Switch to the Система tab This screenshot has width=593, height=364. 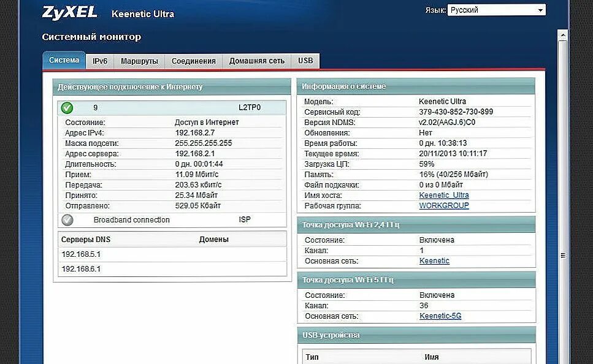(64, 60)
